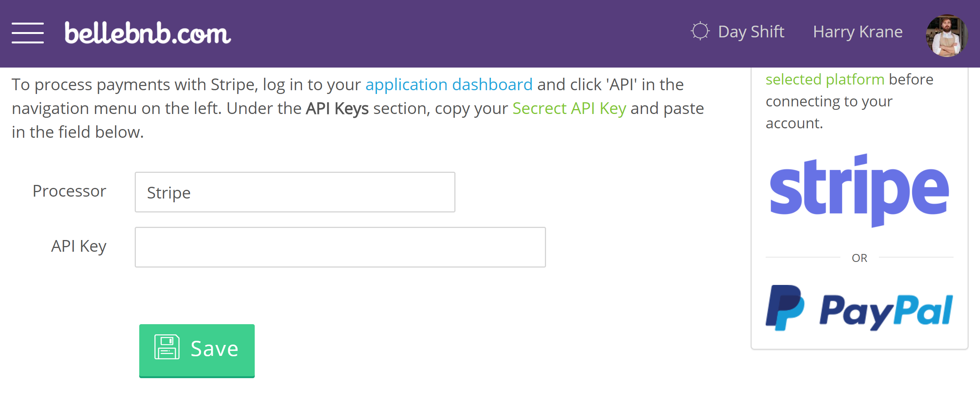Click the PayPal double-P emblem
Screen dimensions: 980x394
[x=785, y=308]
